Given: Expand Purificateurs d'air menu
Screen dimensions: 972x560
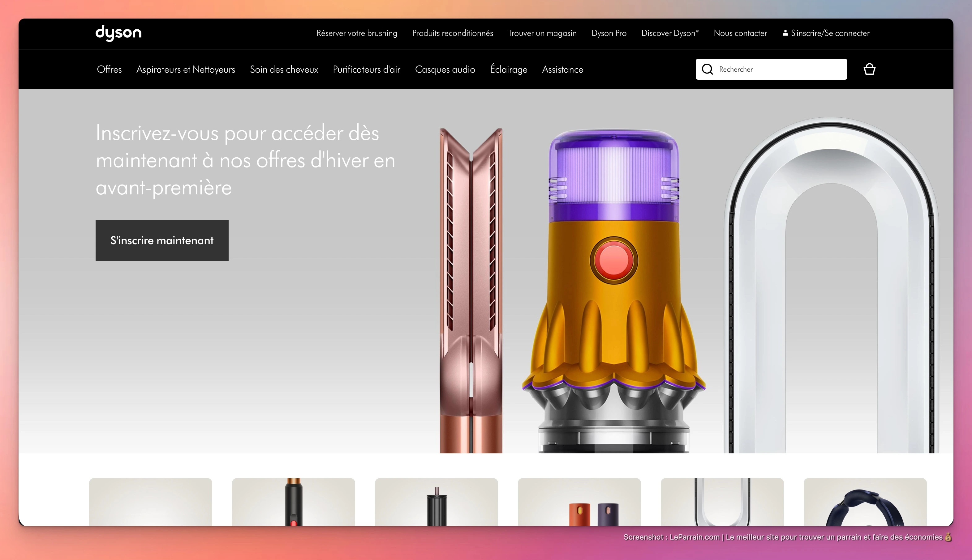Looking at the screenshot, I should [x=366, y=70].
